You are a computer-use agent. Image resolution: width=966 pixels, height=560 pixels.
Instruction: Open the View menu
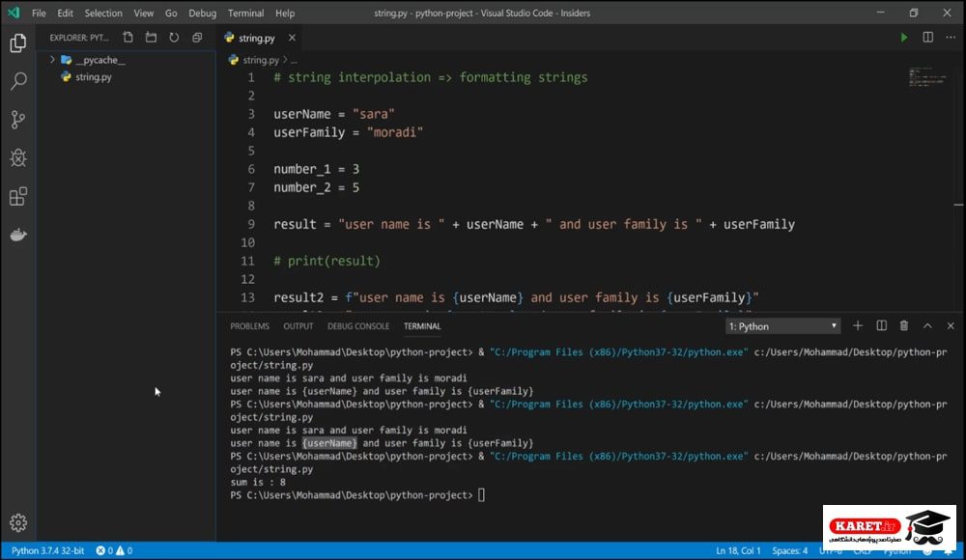point(144,13)
